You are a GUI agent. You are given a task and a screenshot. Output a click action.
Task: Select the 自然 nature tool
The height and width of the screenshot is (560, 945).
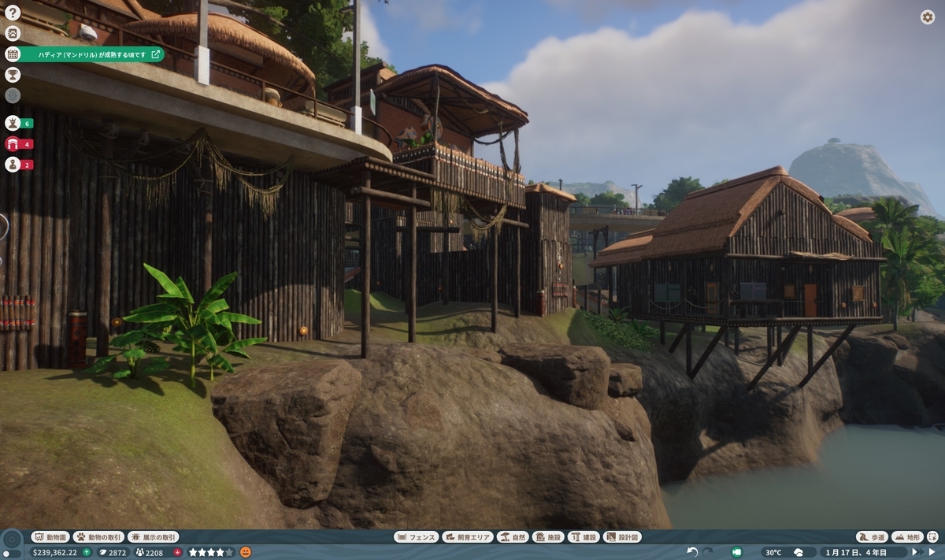click(x=513, y=537)
